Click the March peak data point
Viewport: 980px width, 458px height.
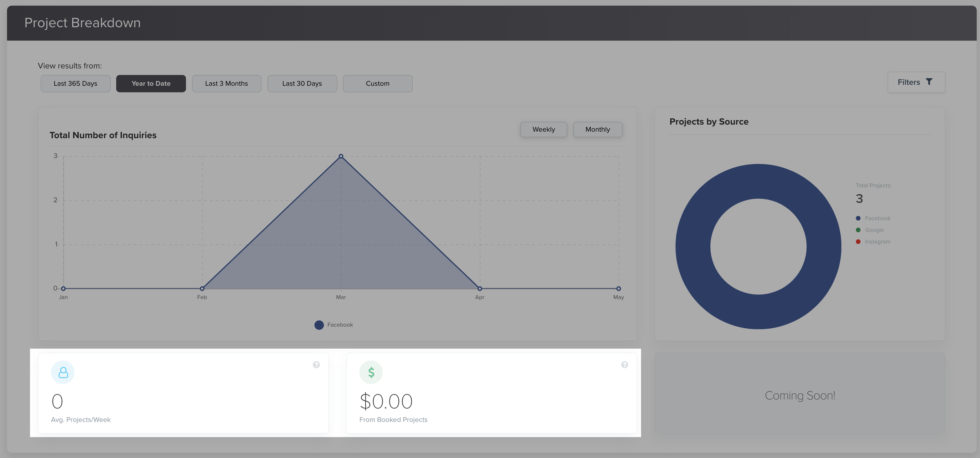click(341, 156)
